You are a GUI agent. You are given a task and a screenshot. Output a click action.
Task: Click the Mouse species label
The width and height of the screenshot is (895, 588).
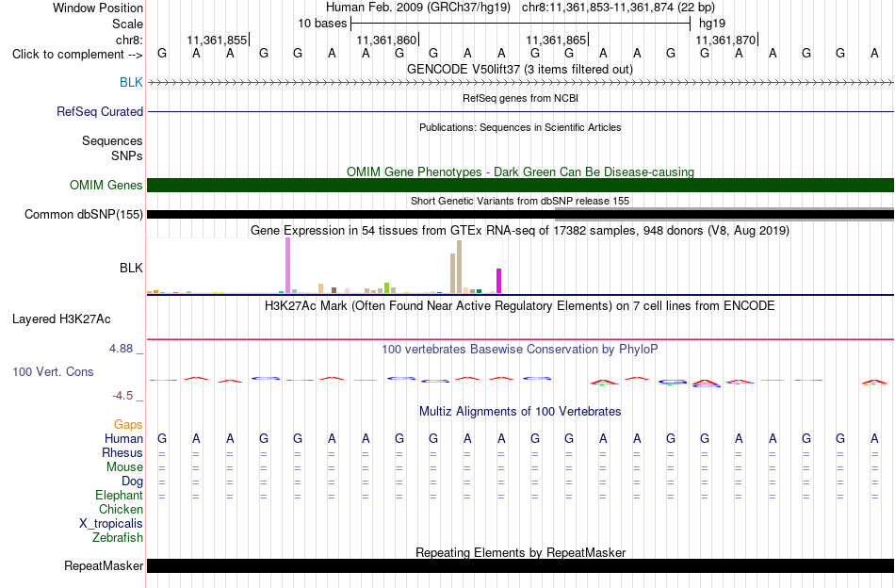(x=124, y=467)
